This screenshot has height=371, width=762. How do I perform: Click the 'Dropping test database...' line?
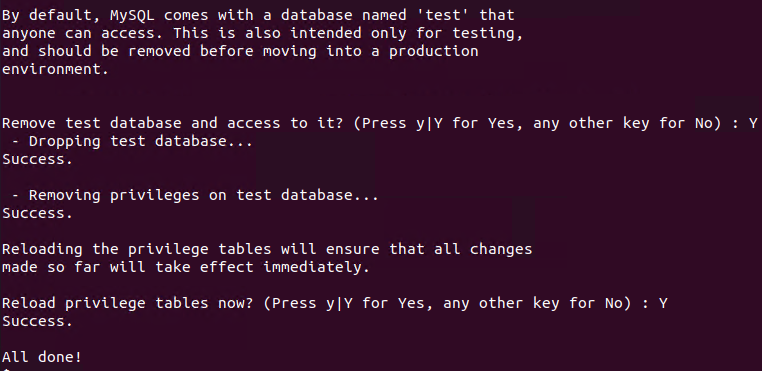(x=132, y=141)
